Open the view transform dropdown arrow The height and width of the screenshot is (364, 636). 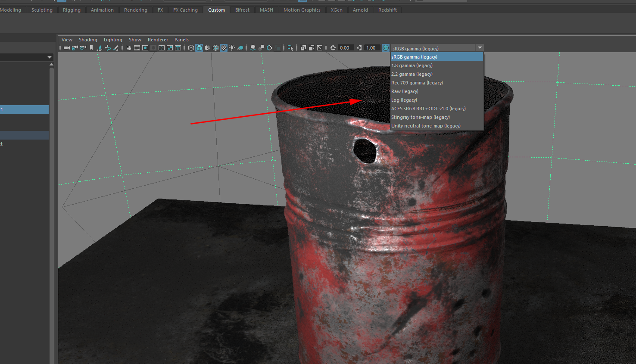tap(480, 47)
